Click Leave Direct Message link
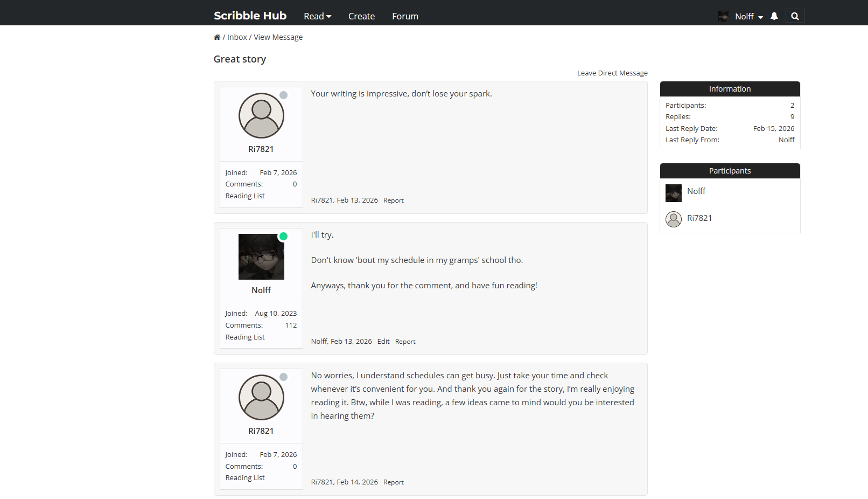The image size is (868, 499). [x=612, y=73]
